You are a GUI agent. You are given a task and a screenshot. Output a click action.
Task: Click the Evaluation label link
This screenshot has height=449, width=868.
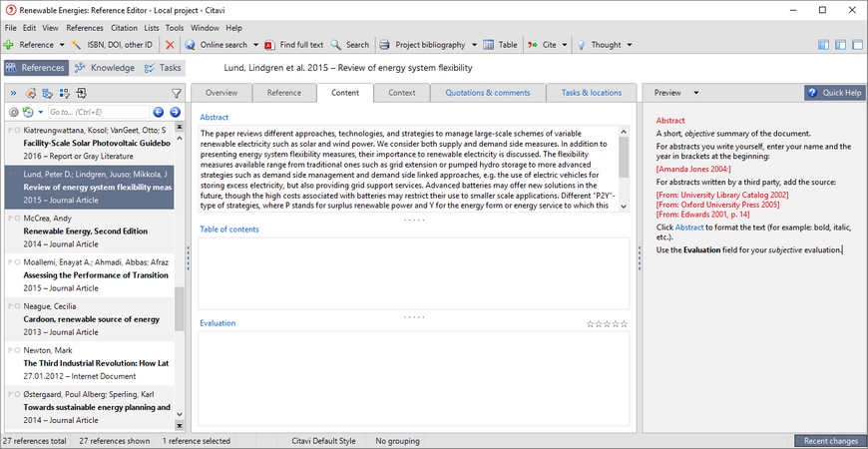[x=217, y=323]
